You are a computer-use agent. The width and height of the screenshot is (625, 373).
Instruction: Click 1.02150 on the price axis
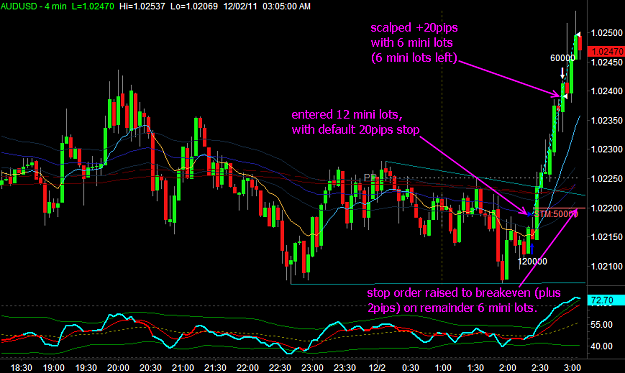607,237
